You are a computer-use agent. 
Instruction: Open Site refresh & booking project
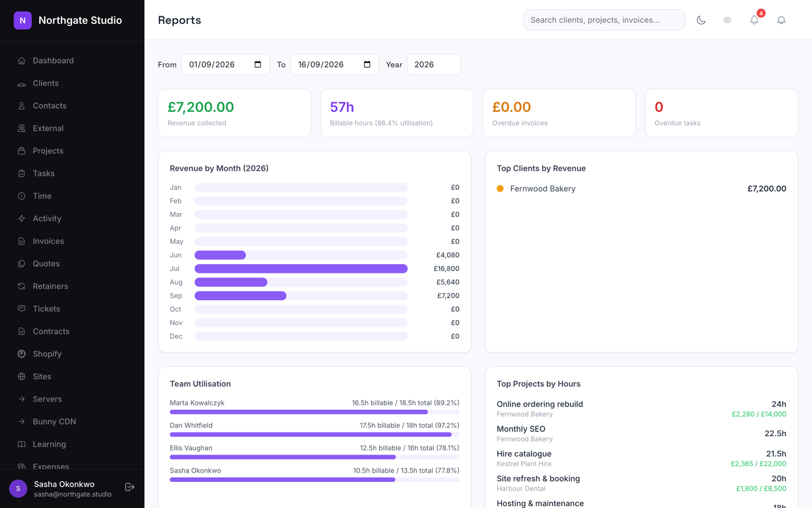(x=538, y=479)
